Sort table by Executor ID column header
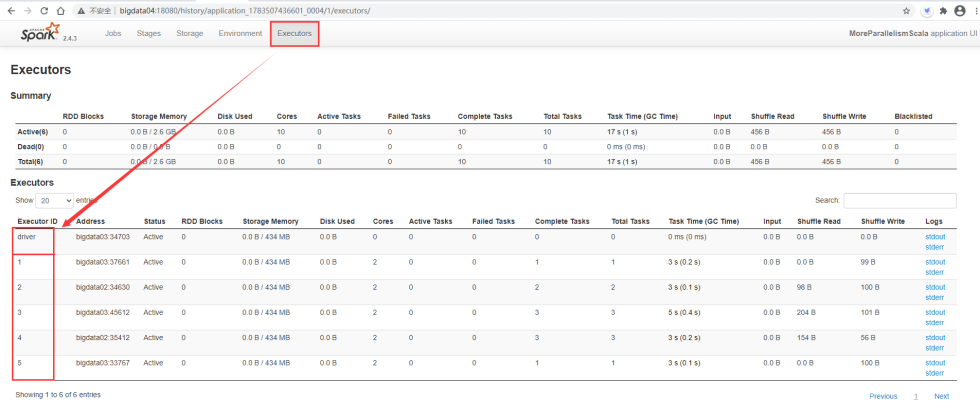The height and width of the screenshot is (408, 980). [x=35, y=221]
